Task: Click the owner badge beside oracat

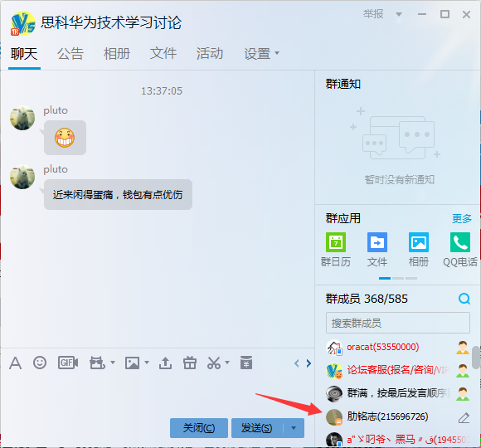Action: pyautogui.click(x=463, y=348)
